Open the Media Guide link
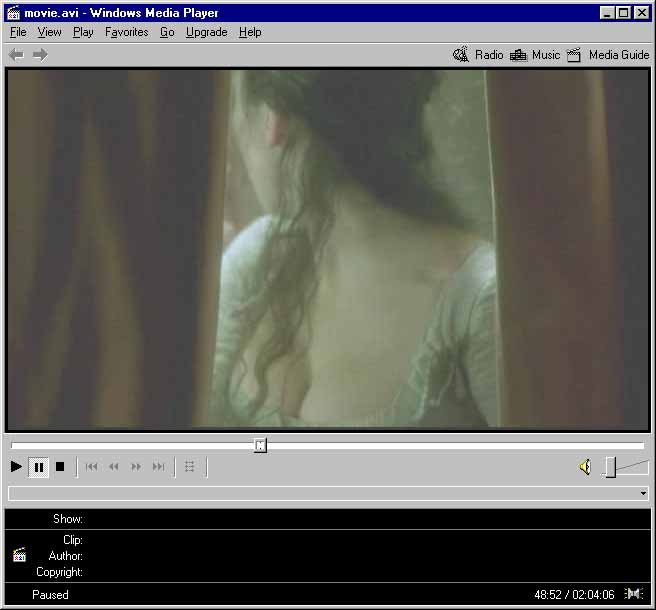 point(619,55)
